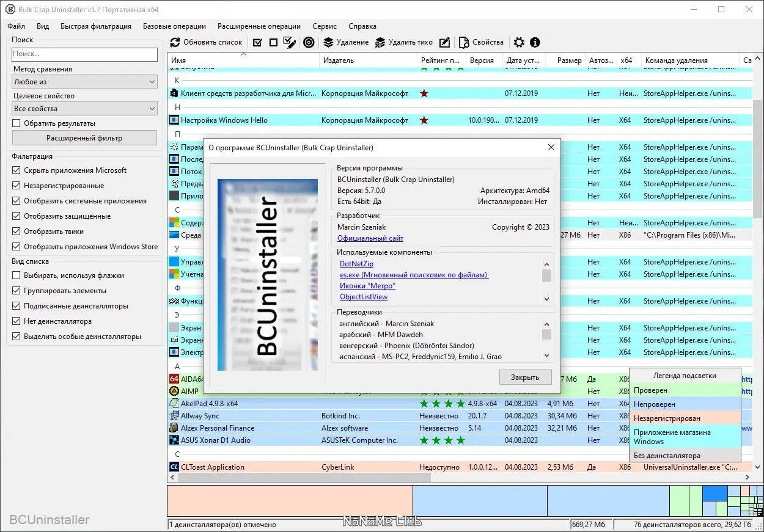This screenshot has height=532, width=764.
Task: Click the Клиент средств разработчика row icon
Action: (174, 93)
